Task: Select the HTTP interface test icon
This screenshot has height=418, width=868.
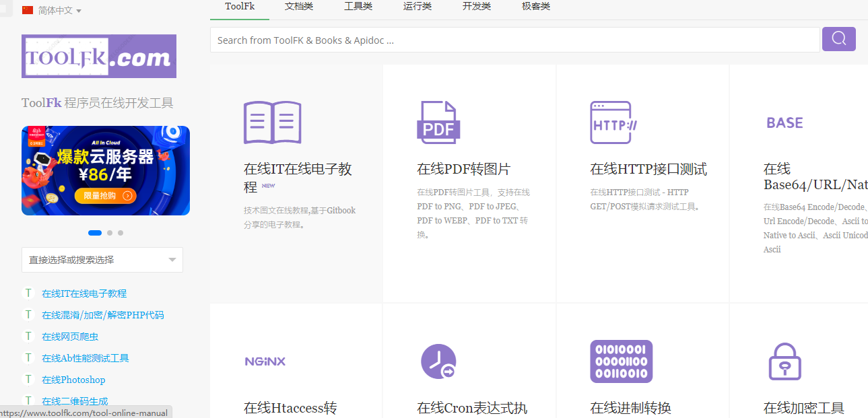Action: (x=613, y=123)
